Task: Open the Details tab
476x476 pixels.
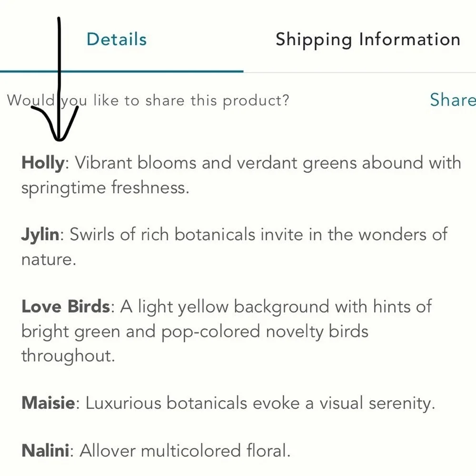Action: tap(117, 39)
